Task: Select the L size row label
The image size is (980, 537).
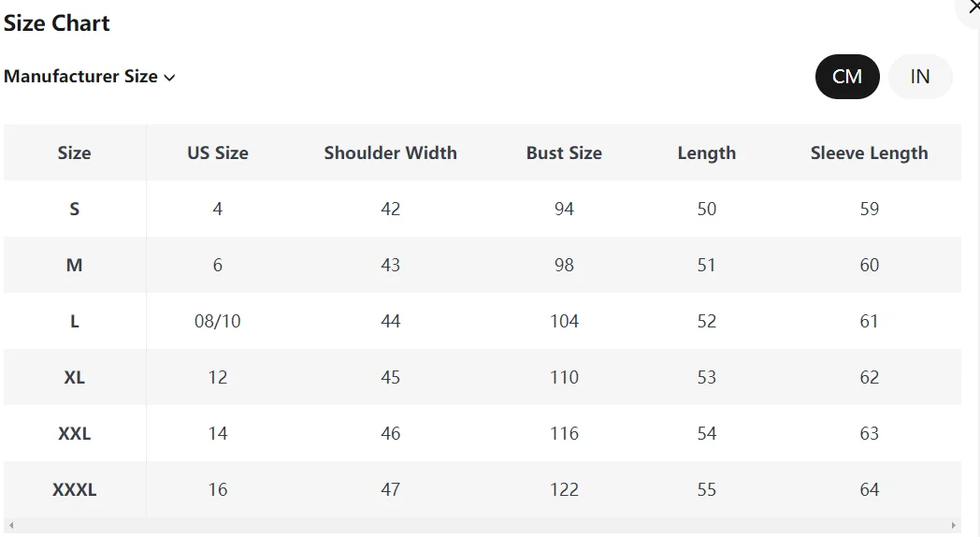Action: [74, 321]
